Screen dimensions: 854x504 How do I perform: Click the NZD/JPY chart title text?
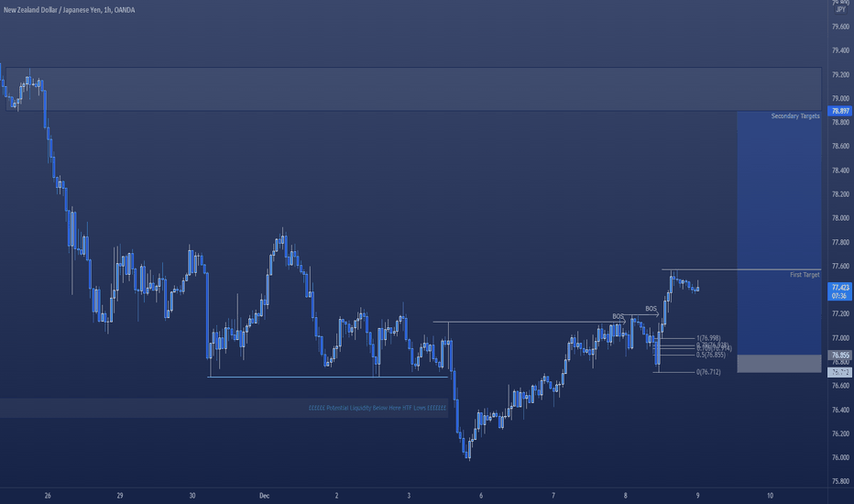click(x=69, y=10)
